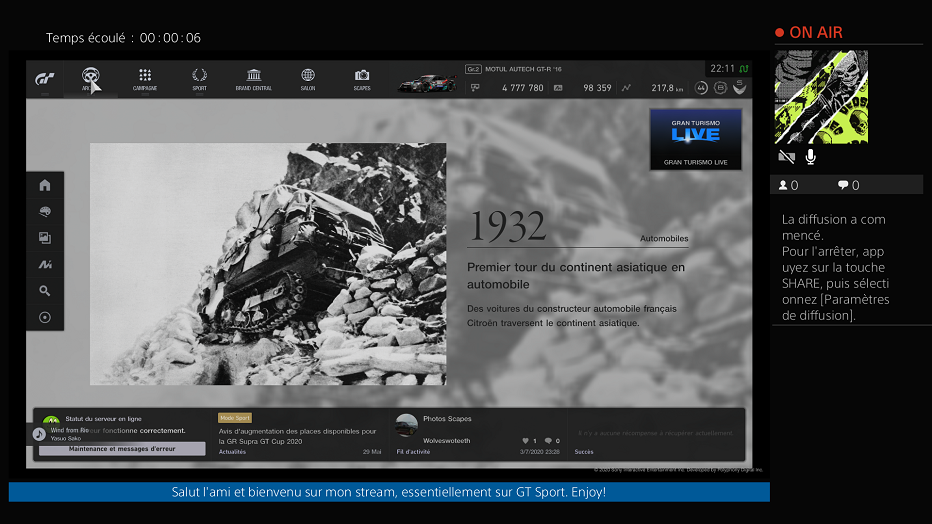The height and width of the screenshot is (524, 932).
Task: Click the 22:11 clock display
Action: pyautogui.click(x=722, y=69)
